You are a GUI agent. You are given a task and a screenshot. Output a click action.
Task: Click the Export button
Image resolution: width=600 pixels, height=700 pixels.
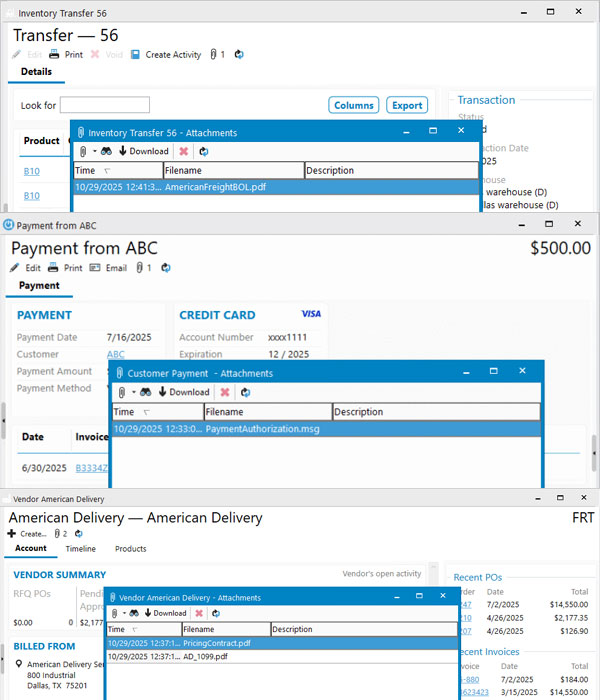407,105
